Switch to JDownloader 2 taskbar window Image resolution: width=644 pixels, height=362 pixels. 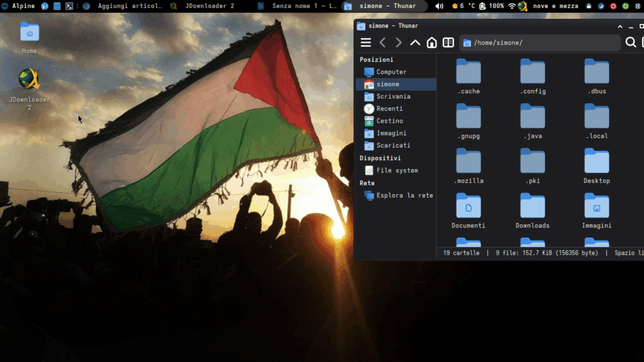pyautogui.click(x=203, y=6)
